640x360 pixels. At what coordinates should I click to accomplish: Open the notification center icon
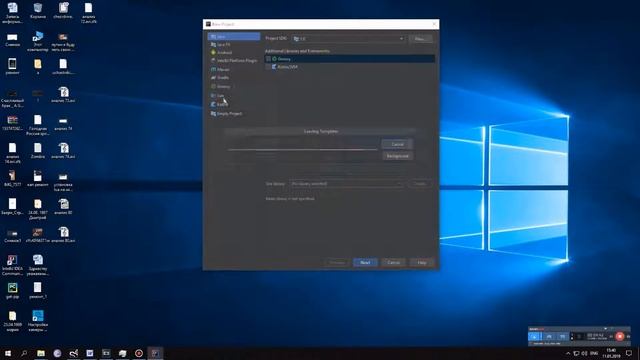click(x=629, y=353)
